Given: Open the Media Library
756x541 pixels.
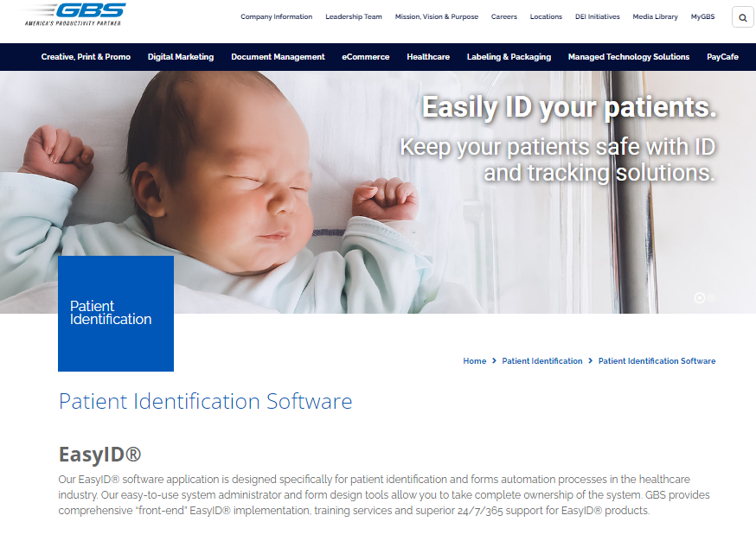Looking at the screenshot, I should [x=656, y=16].
